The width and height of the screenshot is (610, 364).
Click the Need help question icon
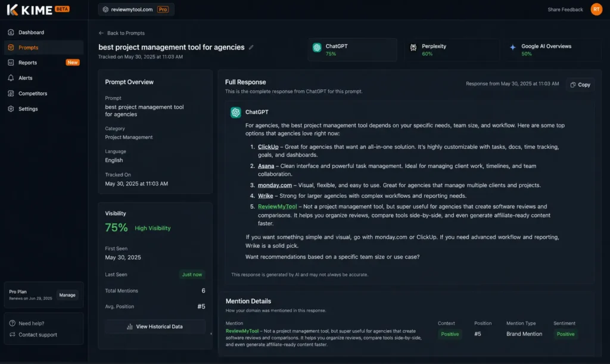13,323
